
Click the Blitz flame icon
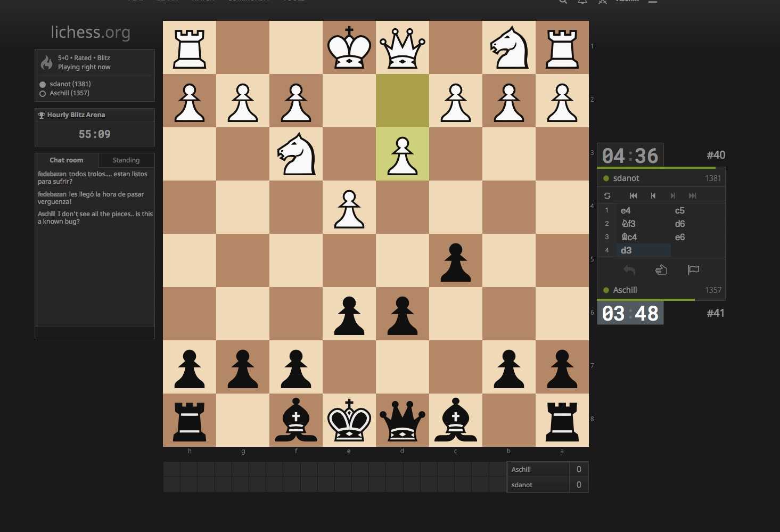(x=47, y=63)
